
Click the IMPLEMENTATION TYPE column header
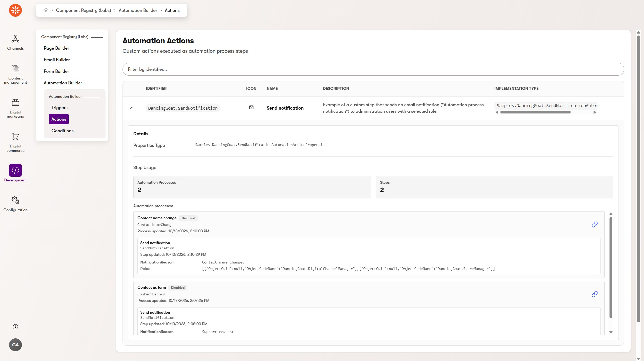(516, 89)
